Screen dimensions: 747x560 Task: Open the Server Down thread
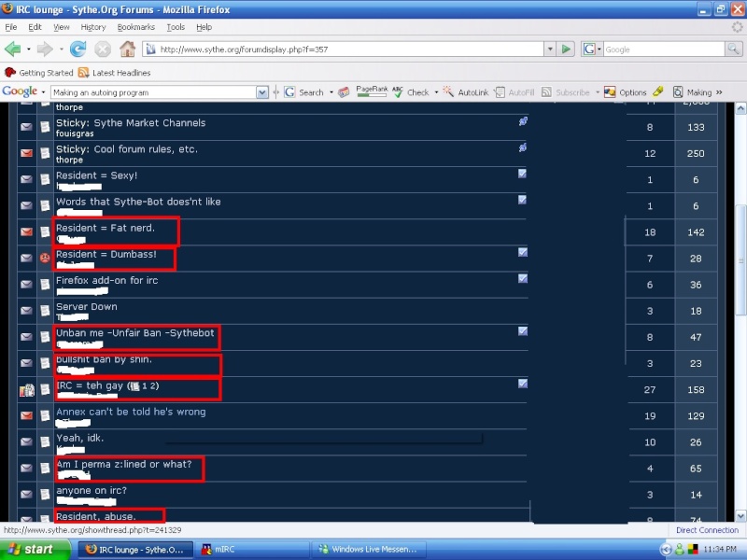click(x=86, y=307)
